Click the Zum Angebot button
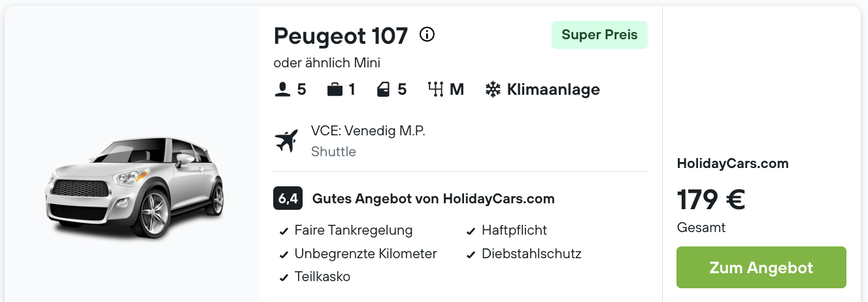This screenshot has height=302, width=868. click(761, 267)
